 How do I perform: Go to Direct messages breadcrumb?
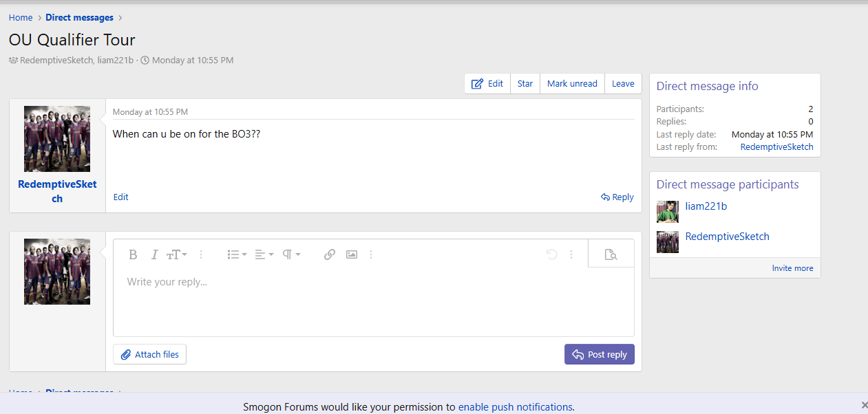pyautogui.click(x=79, y=18)
